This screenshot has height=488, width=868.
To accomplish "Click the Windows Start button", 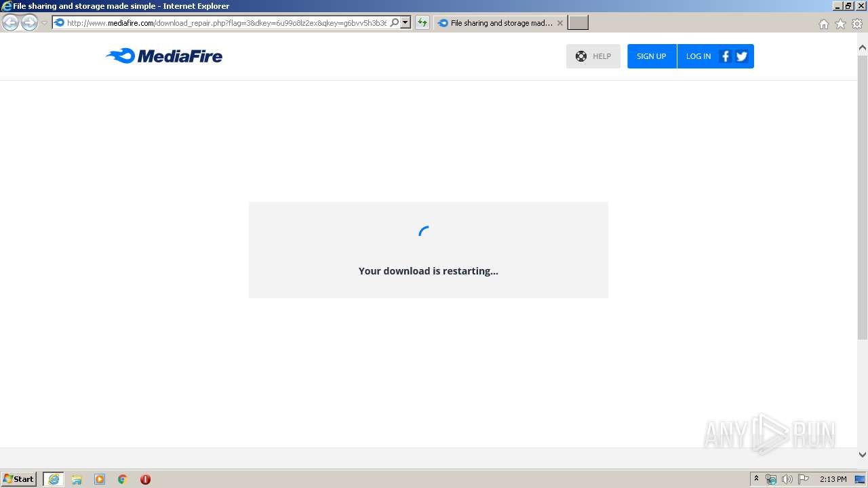I will [19, 479].
